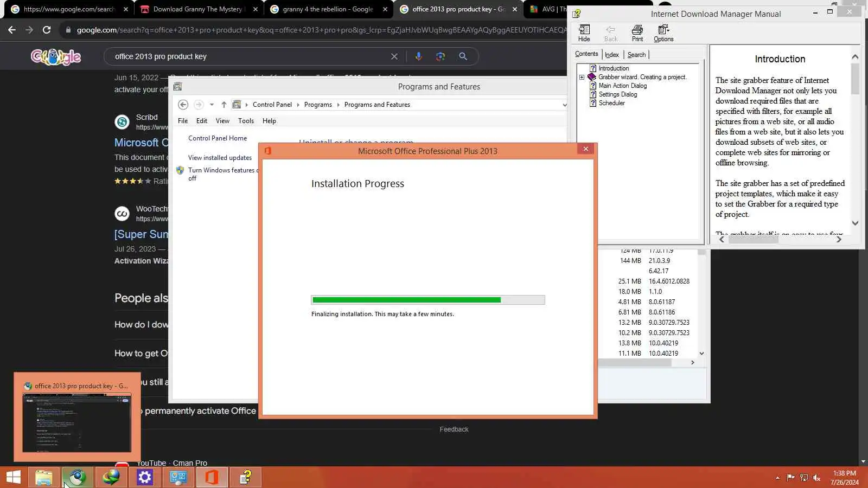Click the Chrome taskbar icon

[x=78, y=477]
